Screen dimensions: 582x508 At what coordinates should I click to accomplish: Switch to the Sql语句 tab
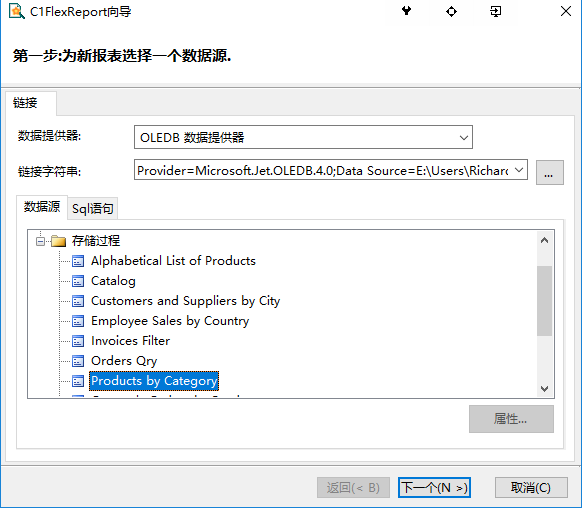tap(92, 209)
